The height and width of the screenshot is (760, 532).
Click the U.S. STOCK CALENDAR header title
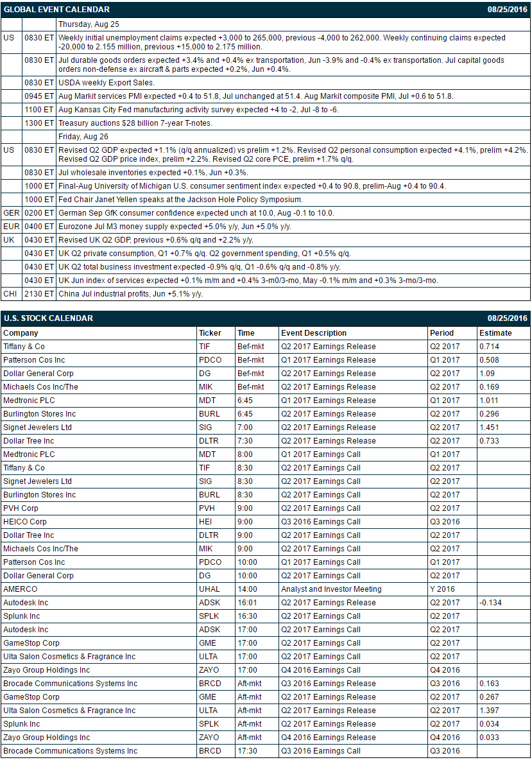click(48, 318)
